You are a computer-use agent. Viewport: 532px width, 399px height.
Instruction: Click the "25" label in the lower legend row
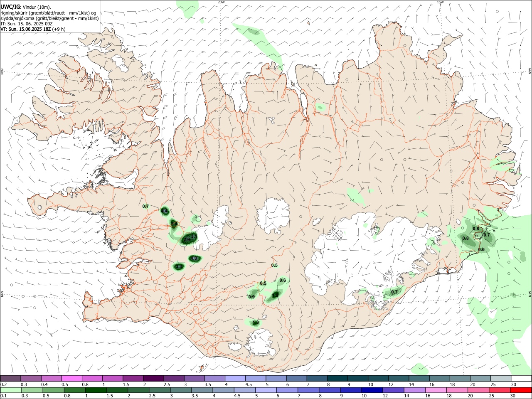(493, 396)
